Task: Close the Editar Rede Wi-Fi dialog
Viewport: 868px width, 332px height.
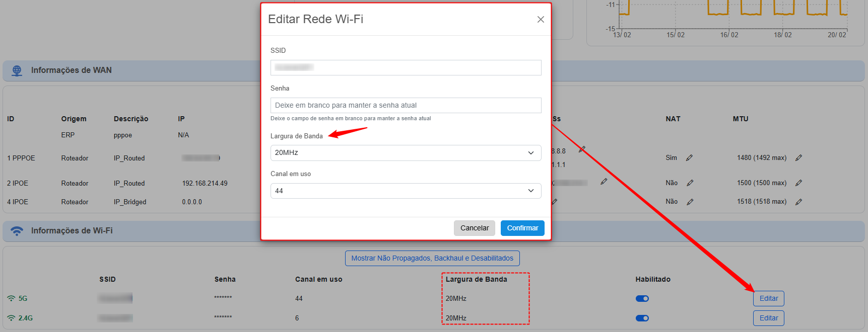Action: 541,20
